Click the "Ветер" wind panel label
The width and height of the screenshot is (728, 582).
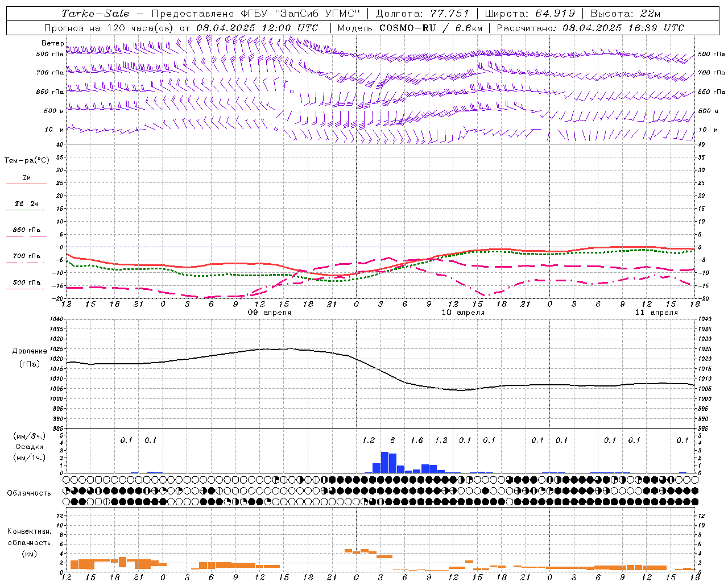[53, 43]
